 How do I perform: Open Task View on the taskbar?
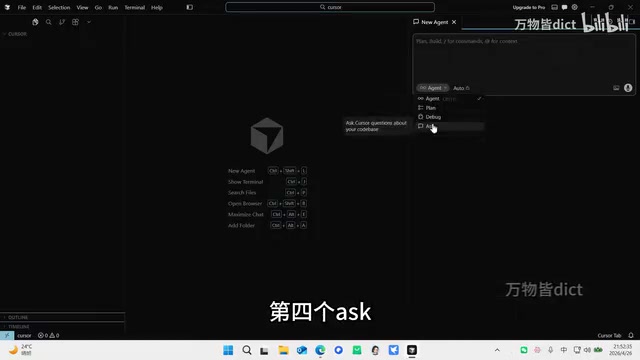pyautogui.click(x=264, y=350)
